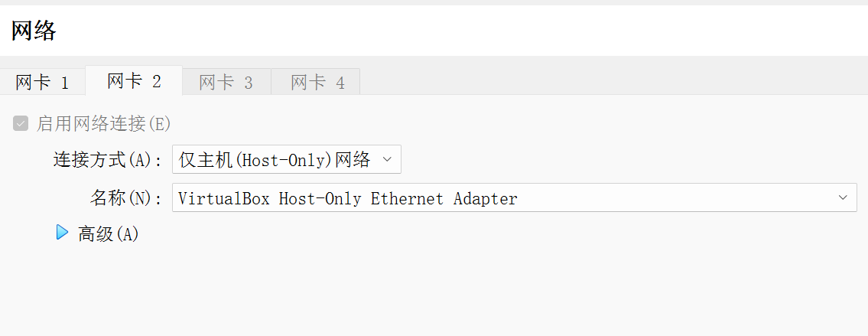Click the 名称(N) field label
The height and width of the screenshot is (336, 868).
pyautogui.click(x=125, y=198)
